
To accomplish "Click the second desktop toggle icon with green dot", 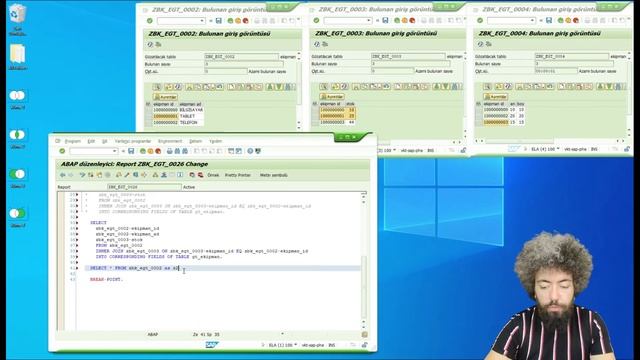I will coord(17,135).
